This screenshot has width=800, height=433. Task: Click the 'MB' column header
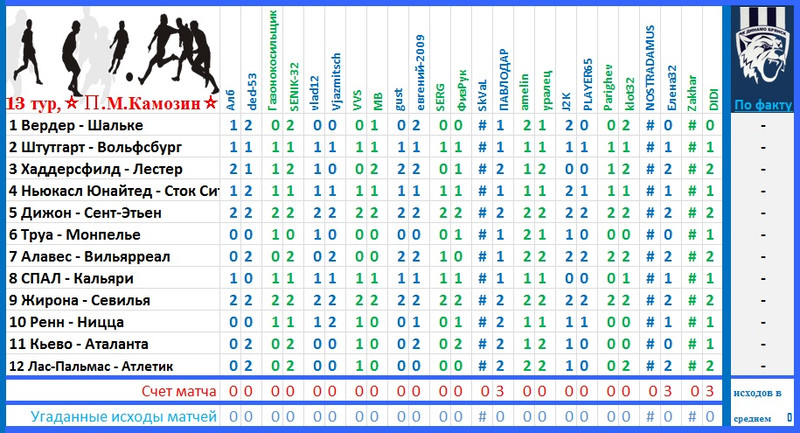pos(377,102)
